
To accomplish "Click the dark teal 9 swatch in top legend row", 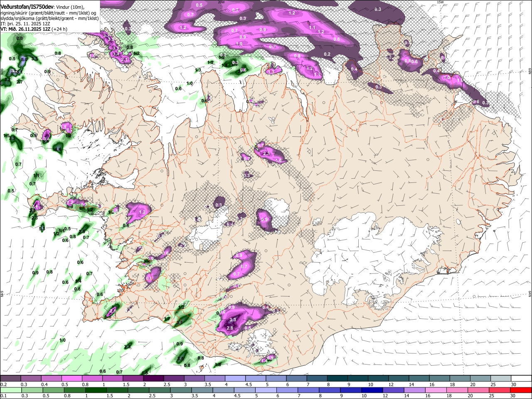I will point(357,379).
